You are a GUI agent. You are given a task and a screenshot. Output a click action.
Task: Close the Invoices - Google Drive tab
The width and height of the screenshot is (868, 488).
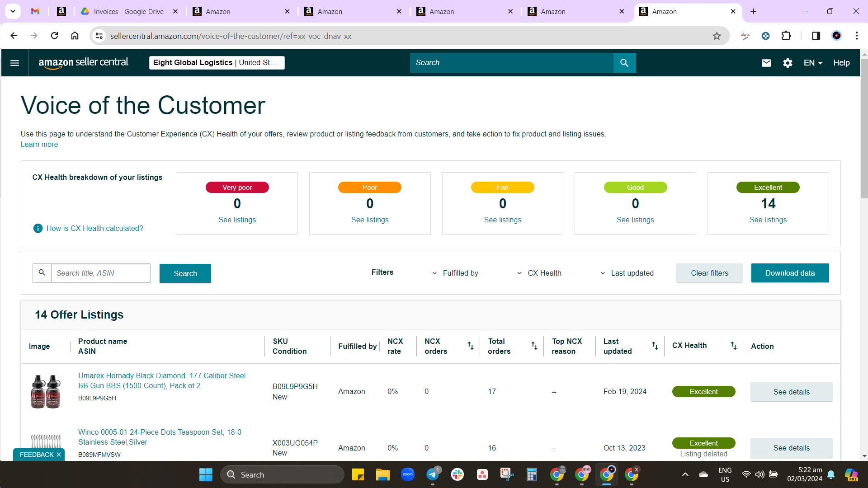[175, 11]
